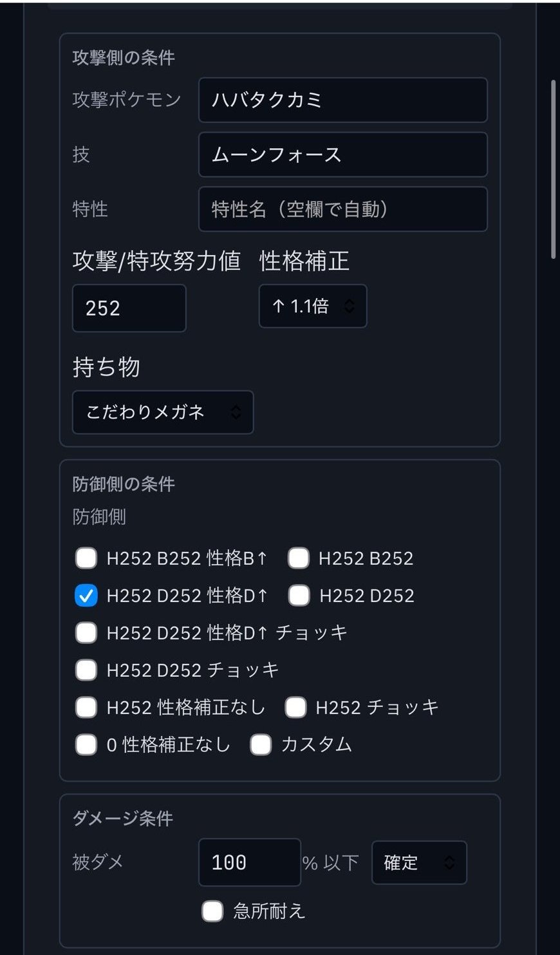
Task: Open the 性格補正 dropdown showing ↑1.1倍
Action: click(312, 307)
